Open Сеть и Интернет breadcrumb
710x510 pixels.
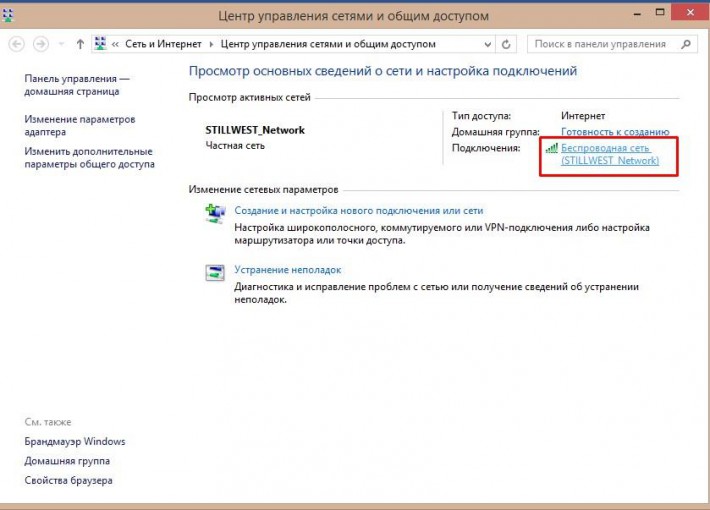163,44
